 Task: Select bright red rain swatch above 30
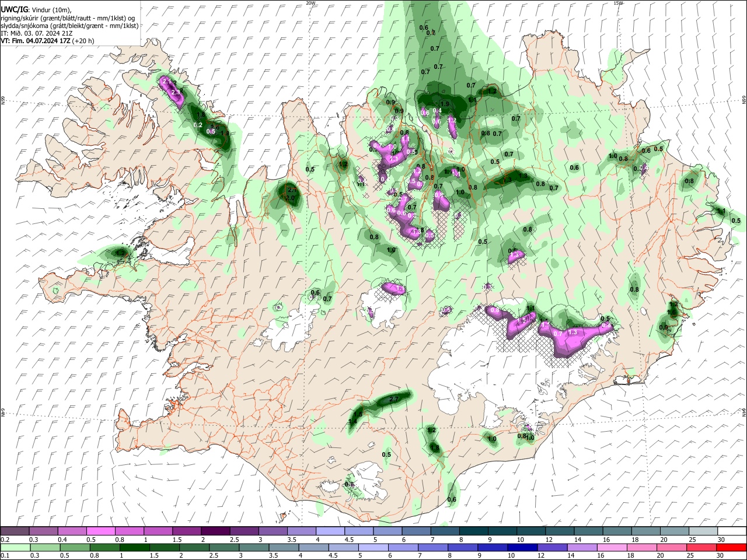pos(732,548)
